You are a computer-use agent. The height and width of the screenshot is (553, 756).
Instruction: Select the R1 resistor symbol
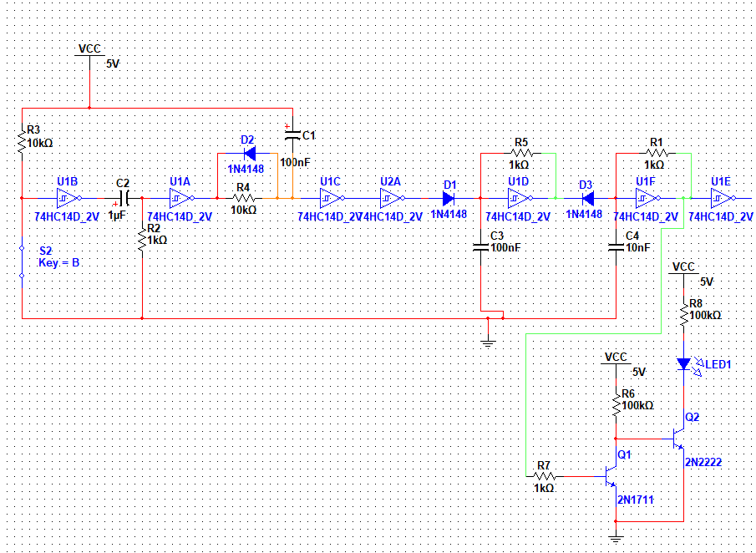tap(657, 154)
